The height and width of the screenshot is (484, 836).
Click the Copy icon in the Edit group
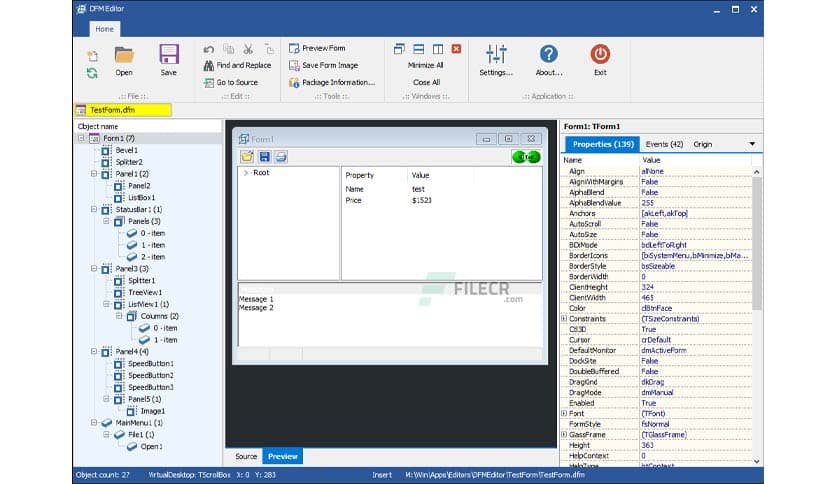click(x=228, y=49)
